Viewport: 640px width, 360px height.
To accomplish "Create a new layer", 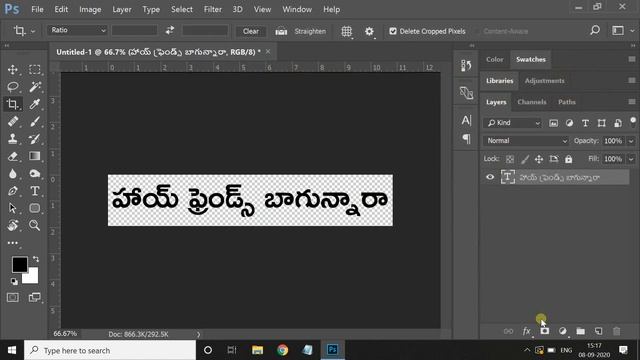I will (x=598, y=331).
